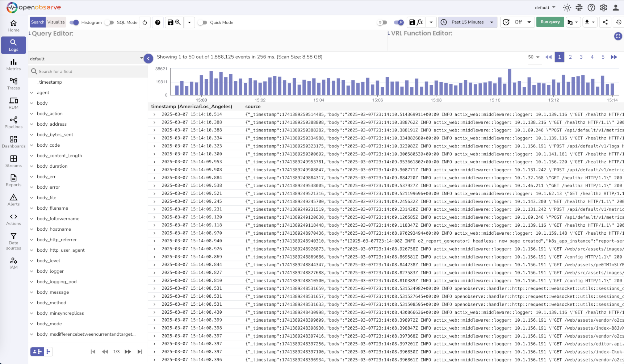Click the Run query button
The width and height of the screenshot is (624, 364).
point(550,22)
